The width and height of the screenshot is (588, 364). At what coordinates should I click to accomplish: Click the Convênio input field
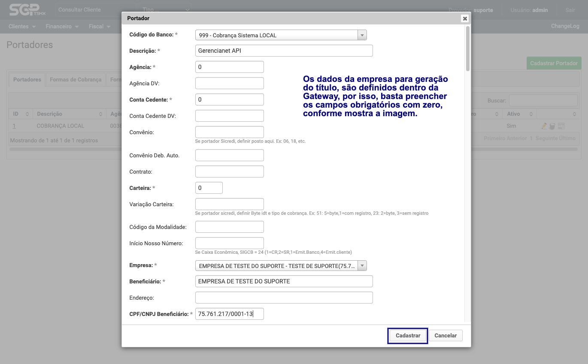[229, 132]
